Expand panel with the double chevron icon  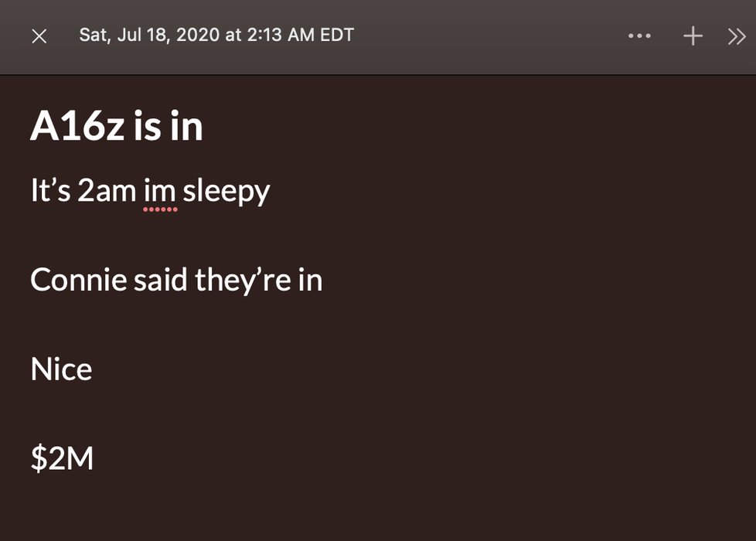(x=737, y=36)
